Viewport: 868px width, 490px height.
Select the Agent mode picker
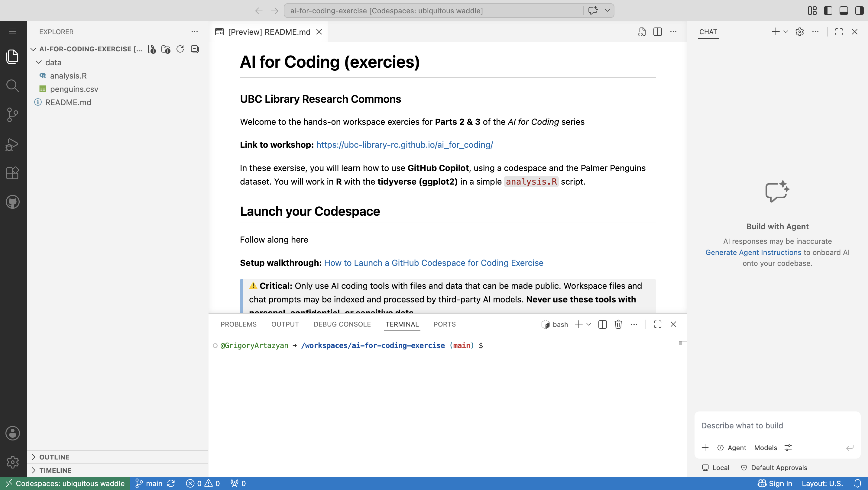(x=731, y=448)
